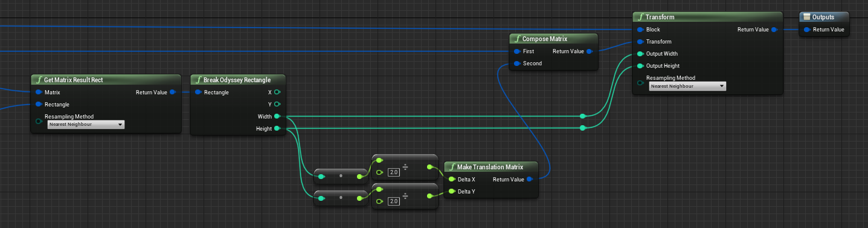Image resolution: width=868 pixels, height=228 pixels.
Task: Click Rectangle pin on Get Matrix Result Rect
Action: point(39,104)
